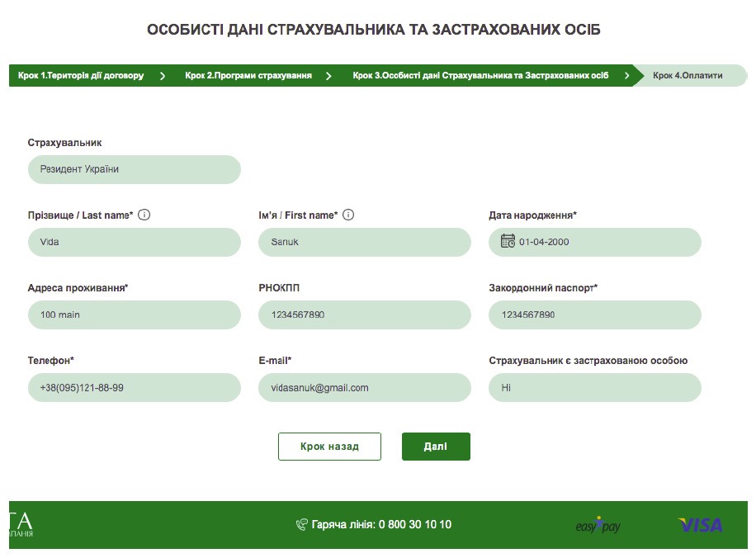Screen dimensions: 756x558
Task: Open calendar icon in birth date field
Action: 508,241
